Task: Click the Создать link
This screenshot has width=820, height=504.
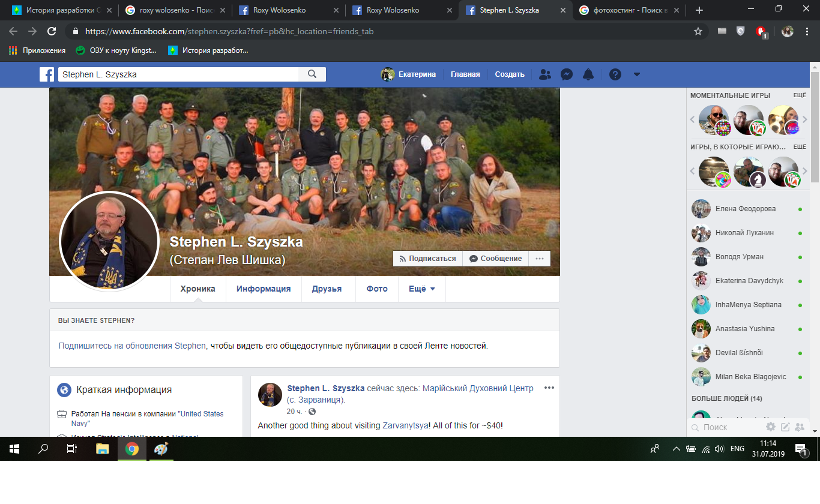Action: [x=510, y=74]
